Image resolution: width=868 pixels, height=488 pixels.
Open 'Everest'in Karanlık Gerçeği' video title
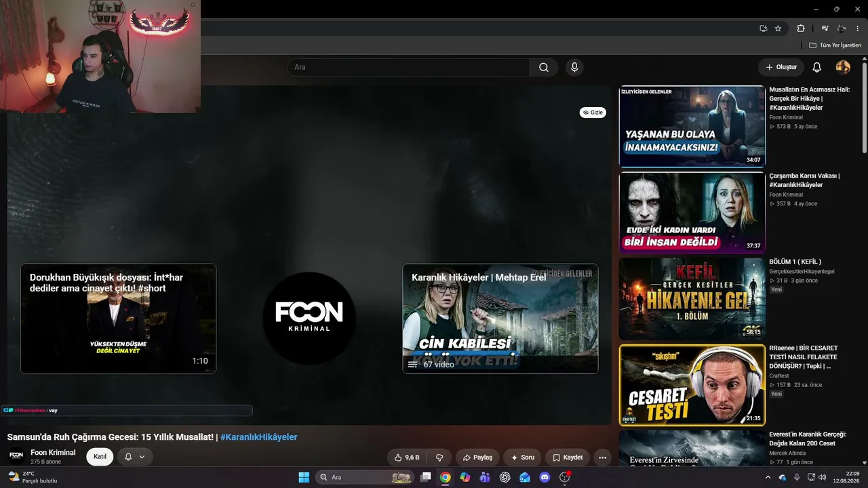point(808,439)
